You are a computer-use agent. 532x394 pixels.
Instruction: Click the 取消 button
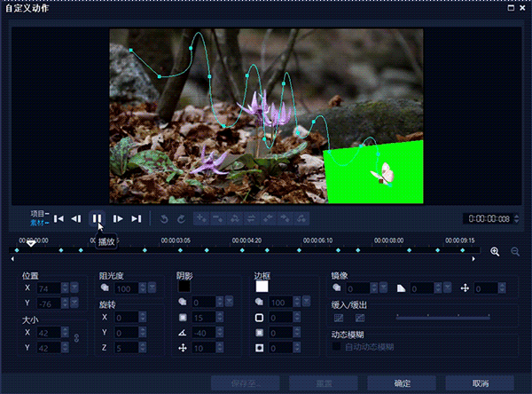click(x=480, y=383)
